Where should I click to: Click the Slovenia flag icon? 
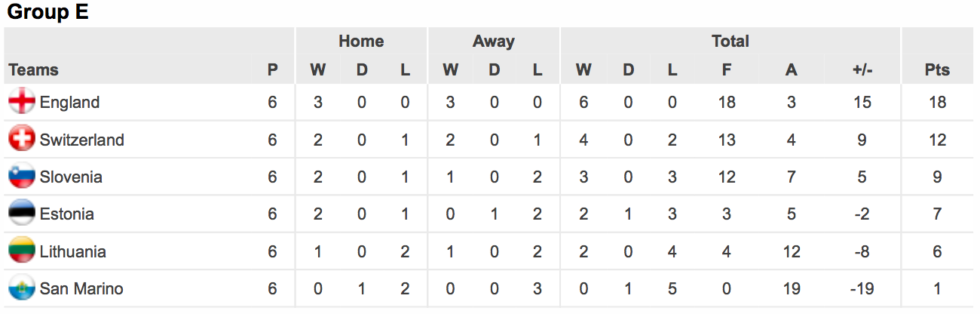coord(22,177)
